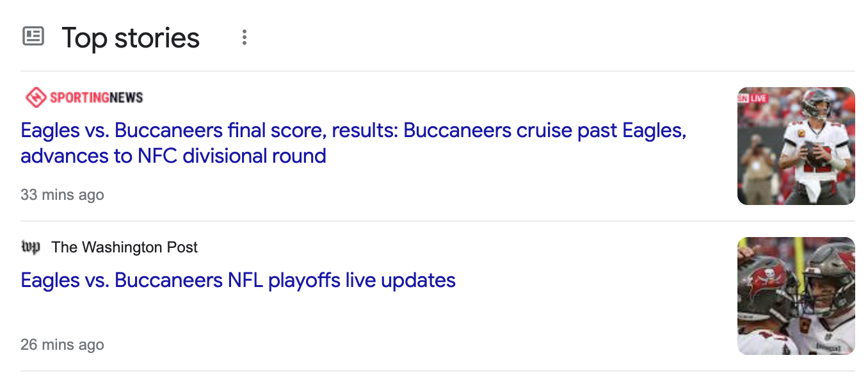868x378 pixels.
Task: Open the NFL playoffs live updates article
Action: [x=237, y=280]
